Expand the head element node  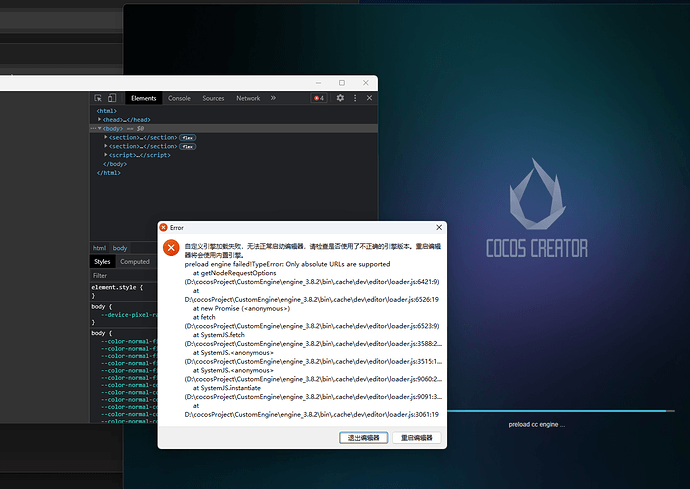(99, 119)
